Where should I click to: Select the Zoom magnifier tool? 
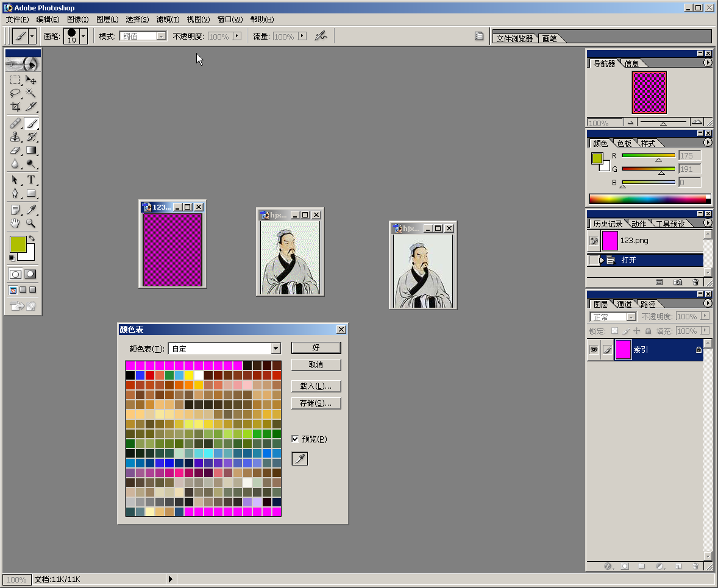click(x=31, y=223)
